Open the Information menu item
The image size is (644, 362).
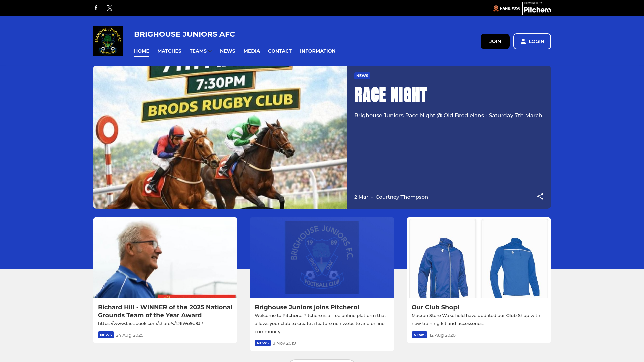318,51
